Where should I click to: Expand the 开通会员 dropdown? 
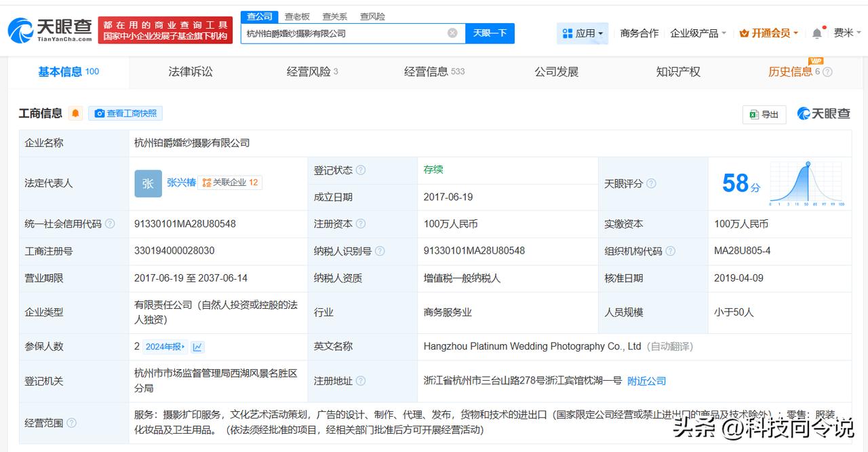coord(768,33)
